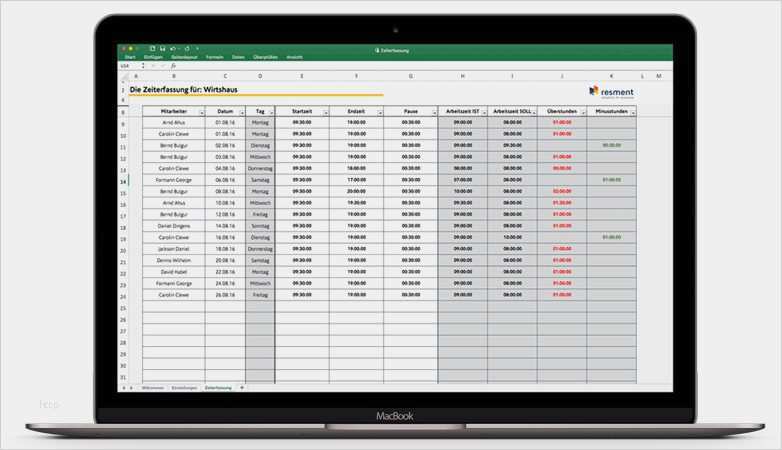Open the Pause column filter dropdown
This screenshot has width=782, height=450.
click(434, 113)
